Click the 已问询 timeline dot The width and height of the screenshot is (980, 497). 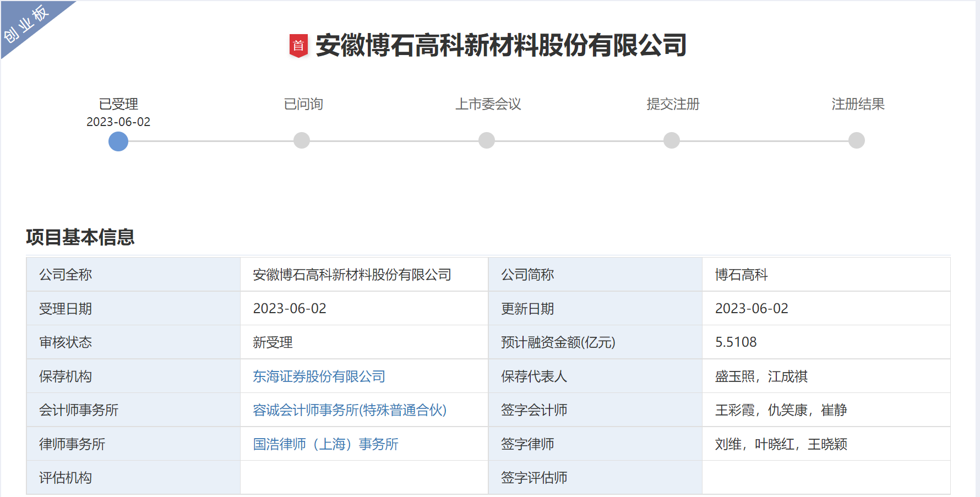point(302,141)
